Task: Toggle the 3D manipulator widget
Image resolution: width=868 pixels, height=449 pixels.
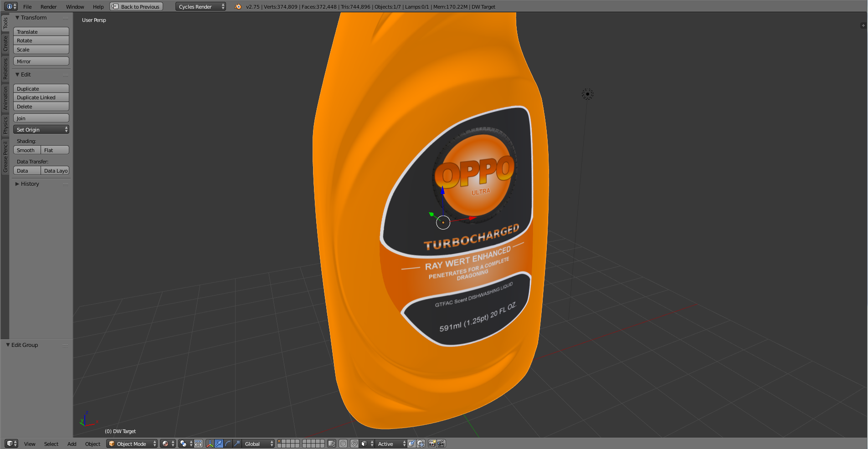Action: [x=210, y=444]
